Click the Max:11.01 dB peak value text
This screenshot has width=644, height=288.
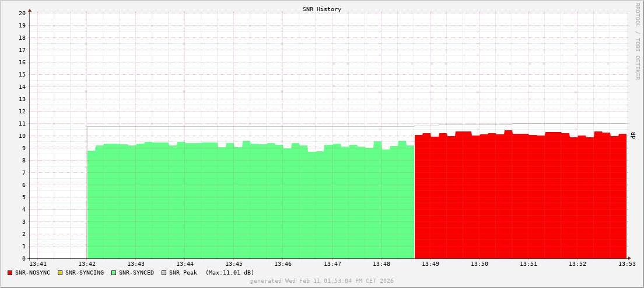click(x=230, y=273)
